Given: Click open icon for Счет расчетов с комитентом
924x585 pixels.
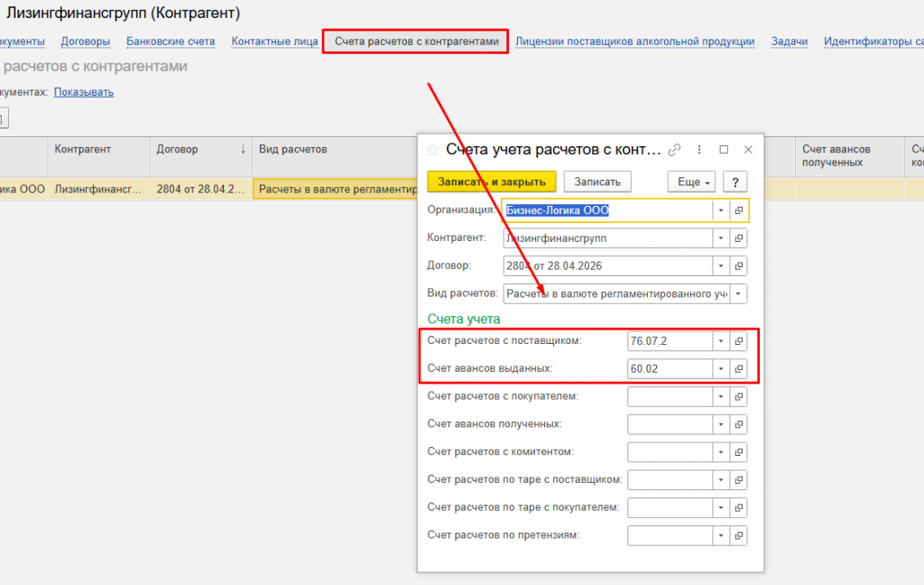Looking at the screenshot, I should [738, 451].
